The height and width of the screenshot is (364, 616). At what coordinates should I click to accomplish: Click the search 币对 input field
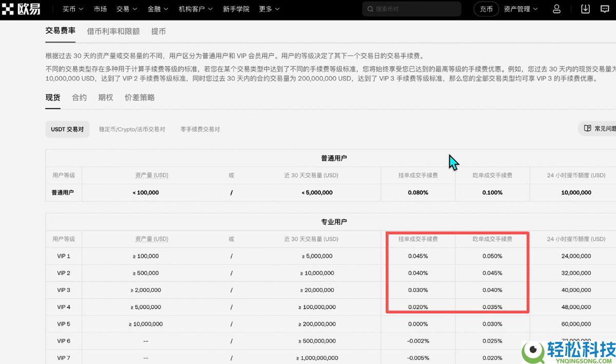point(411,9)
